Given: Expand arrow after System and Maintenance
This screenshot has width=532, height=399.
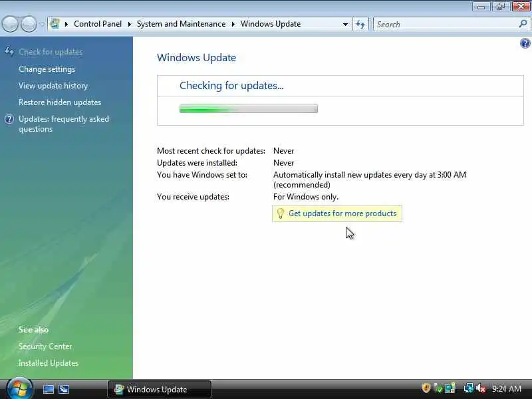Looking at the screenshot, I should [x=233, y=24].
